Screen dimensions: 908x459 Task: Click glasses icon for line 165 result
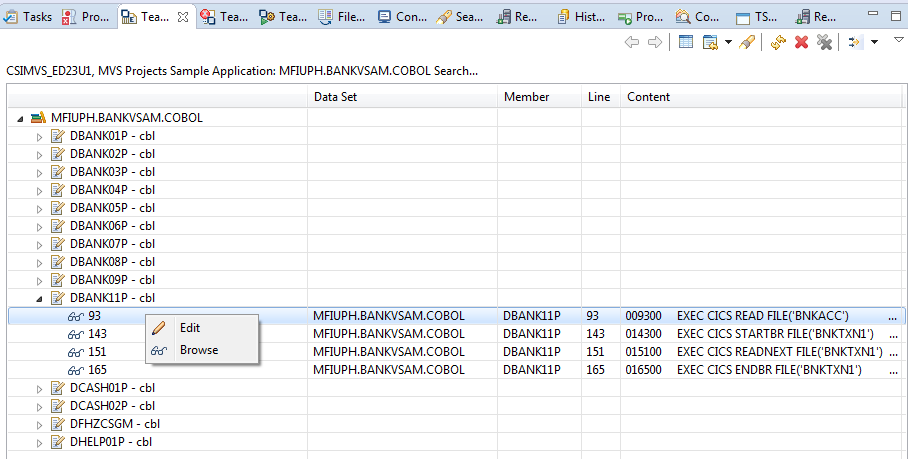point(76,370)
